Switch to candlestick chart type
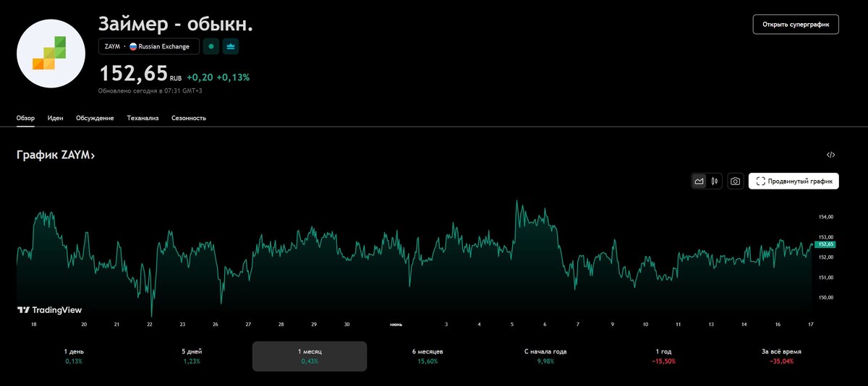The height and width of the screenshot is (386, 868). click(714, 181)
